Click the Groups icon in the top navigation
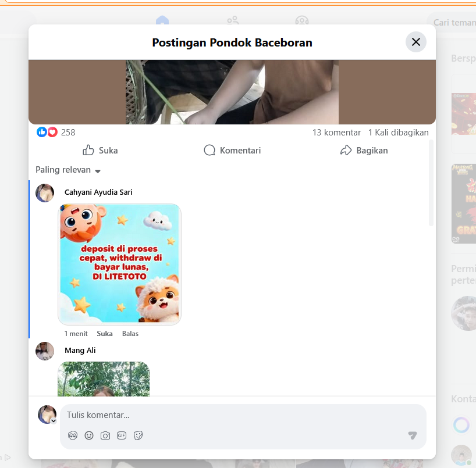 pos(302,20)
